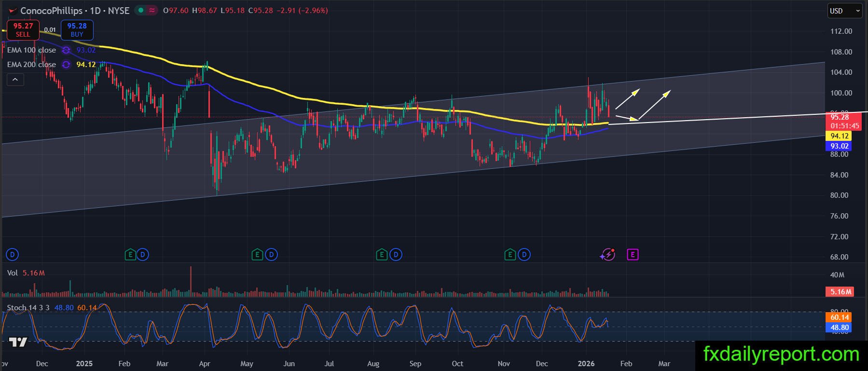Click the purple refresh icon beside EMA 100
This screenshot has height=371, width=868.
[67, 50]
